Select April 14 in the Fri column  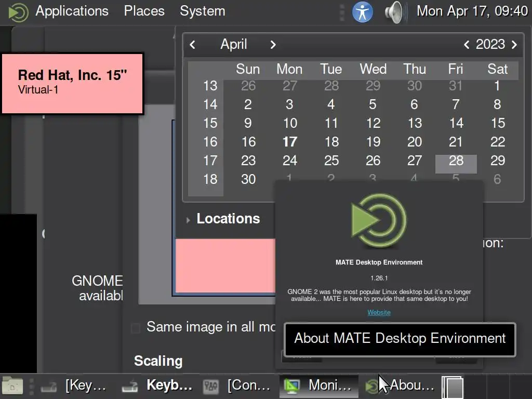(456, 123)
